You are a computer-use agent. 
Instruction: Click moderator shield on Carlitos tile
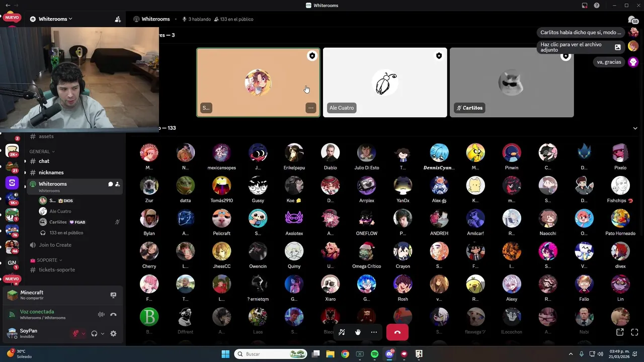[x=566, y=56]
